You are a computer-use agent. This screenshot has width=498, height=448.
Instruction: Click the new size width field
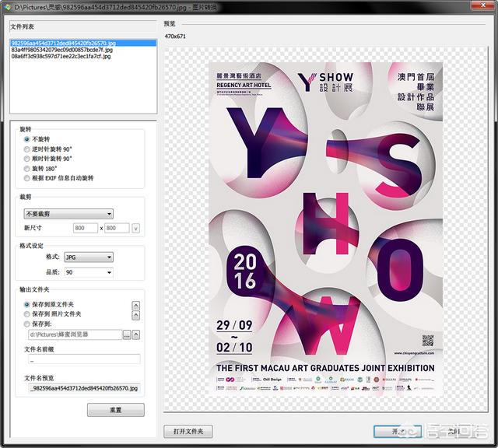tap(86, 228)
